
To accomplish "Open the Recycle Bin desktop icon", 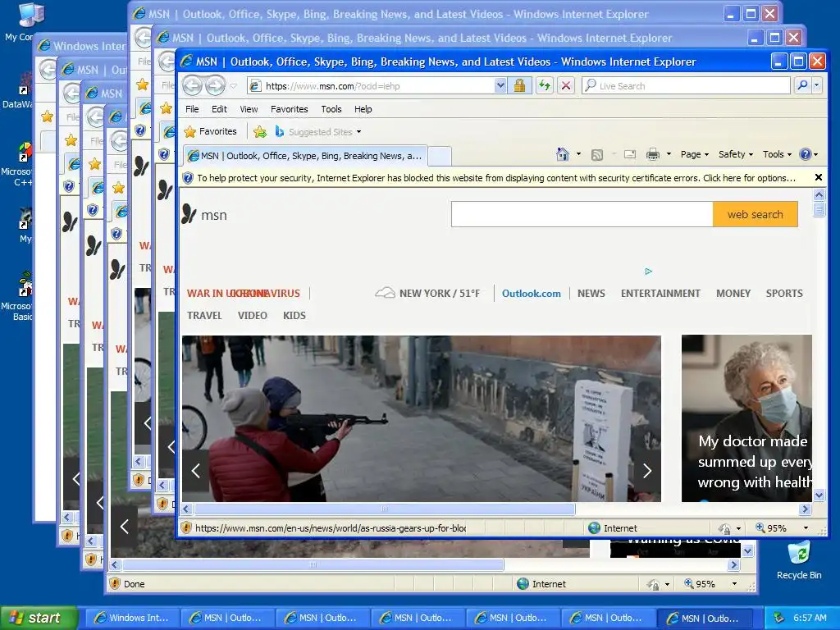I will point(799,560).
